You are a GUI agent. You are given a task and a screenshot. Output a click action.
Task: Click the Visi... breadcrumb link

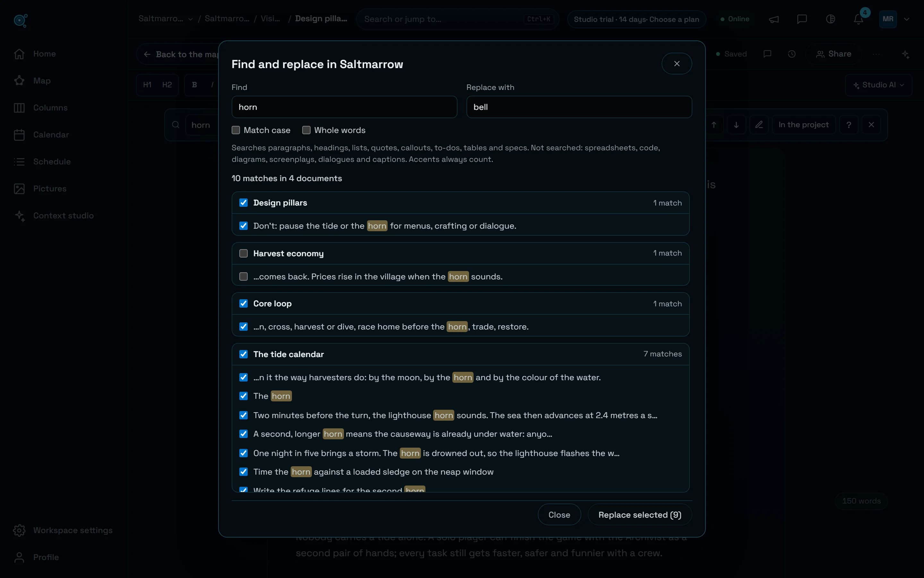click(270, 19)
